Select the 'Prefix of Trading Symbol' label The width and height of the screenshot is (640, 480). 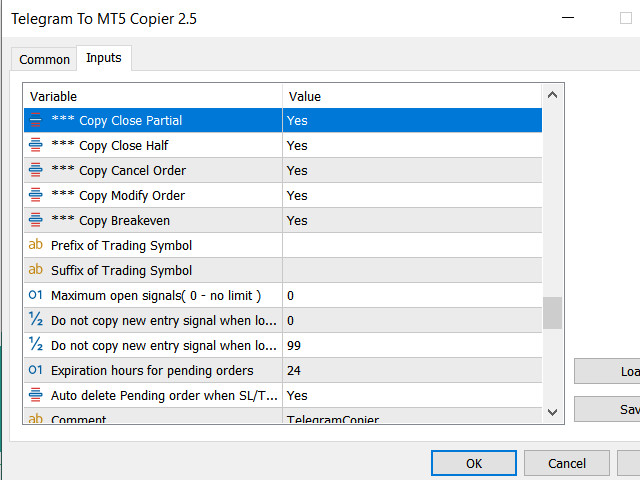[x=121, y=245]
